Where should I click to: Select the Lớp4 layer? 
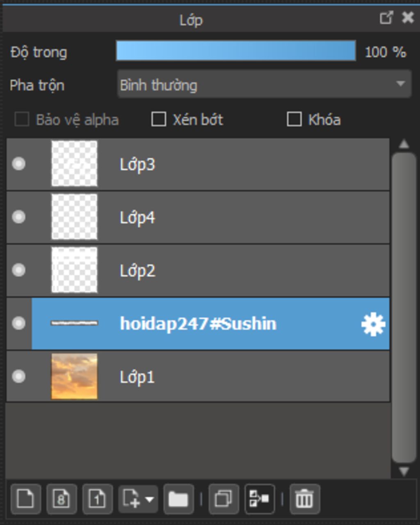(x=198, y=217)
